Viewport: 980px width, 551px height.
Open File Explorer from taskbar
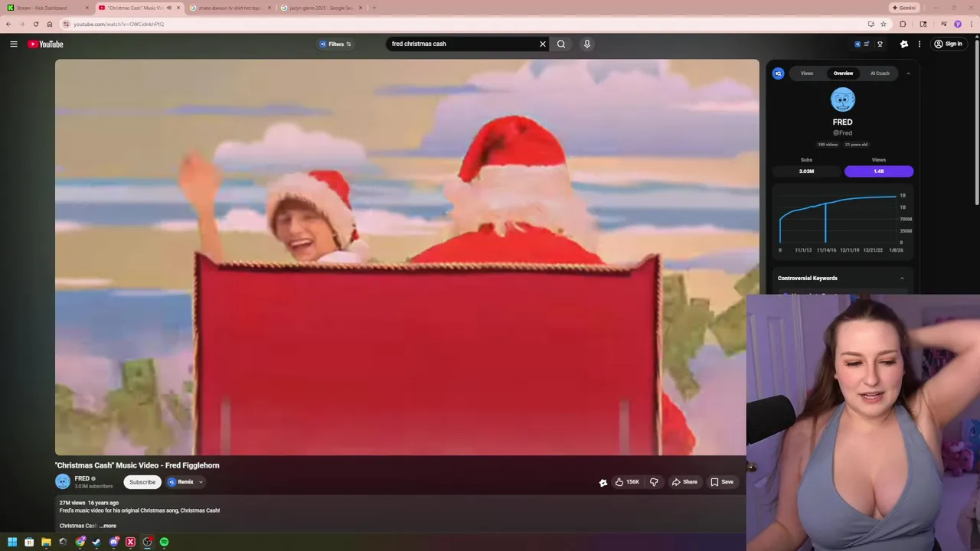coord(46,542)
